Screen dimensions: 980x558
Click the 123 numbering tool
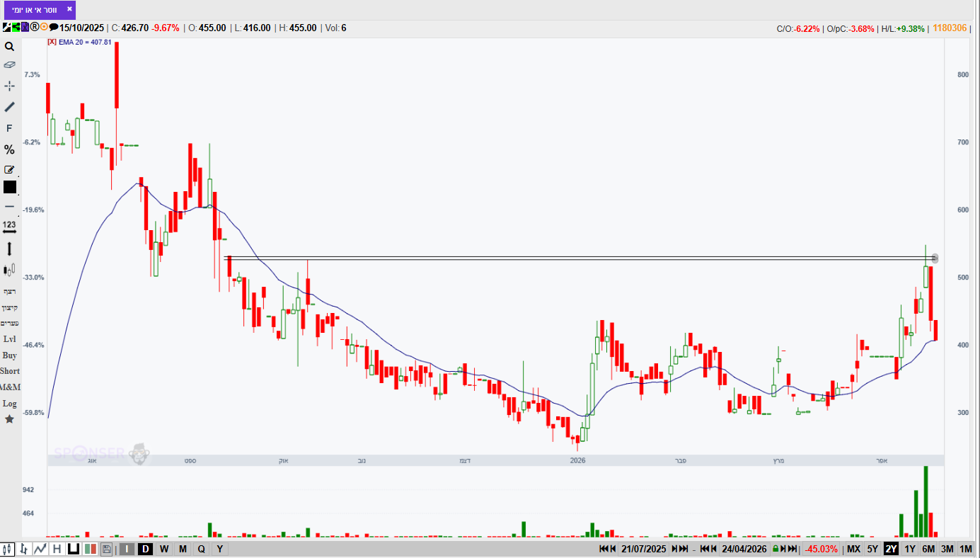click(9, 226)
